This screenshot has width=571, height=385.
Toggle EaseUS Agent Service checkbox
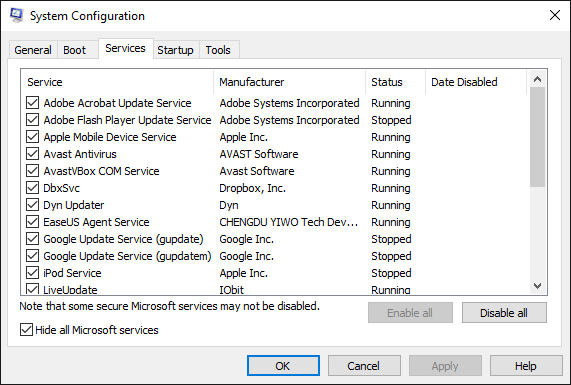tap(32, 222)
